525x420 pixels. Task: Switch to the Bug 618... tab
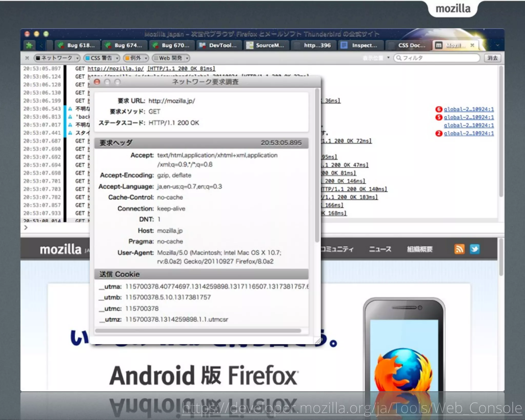[77, 45]
